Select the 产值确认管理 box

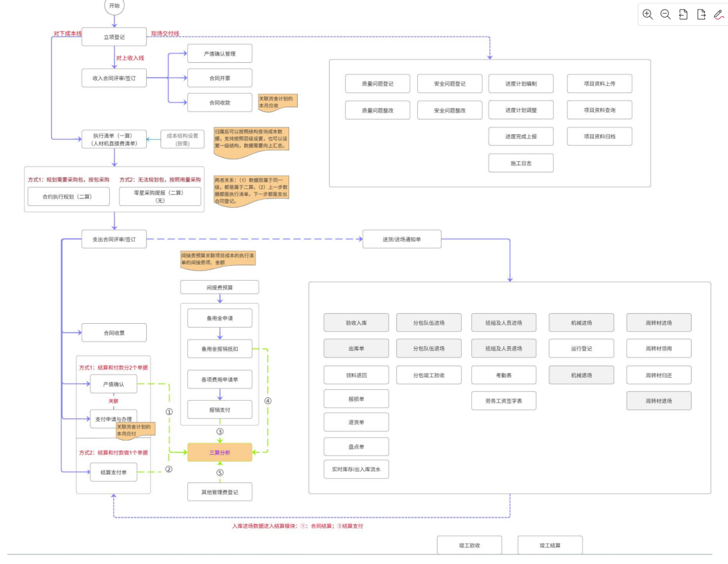coord(220,53)
